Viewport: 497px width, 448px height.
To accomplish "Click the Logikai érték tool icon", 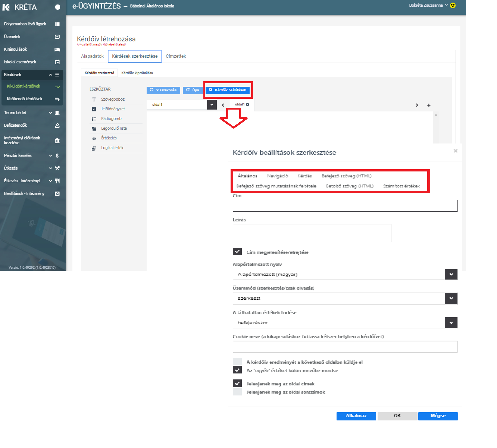I will (x=94, y=148).
